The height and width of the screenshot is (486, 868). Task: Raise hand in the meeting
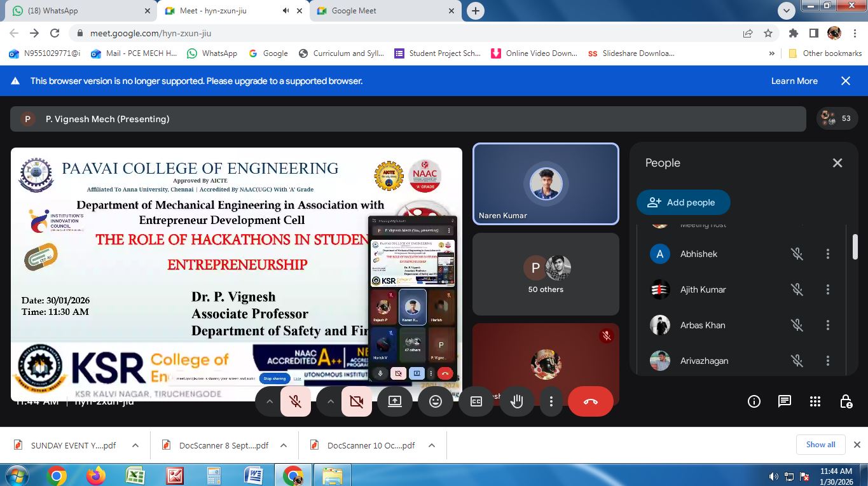[516, 401]
